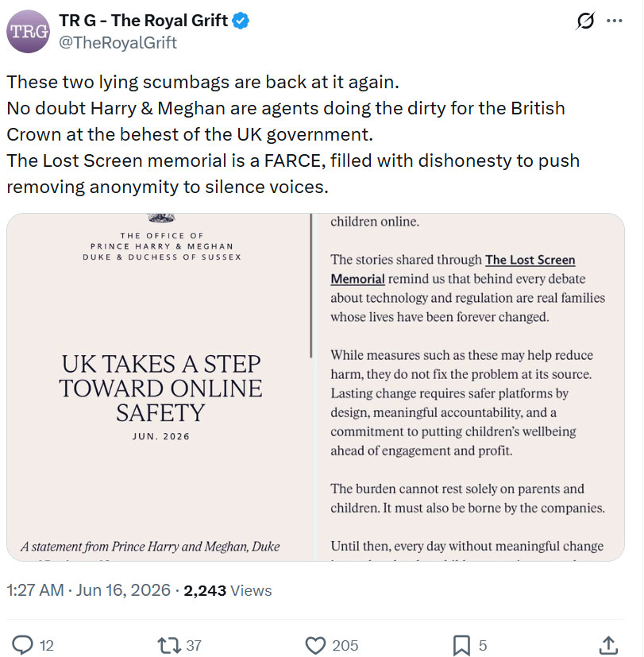
Task: Click the 2,243 Views count
Action: (228, 590)
